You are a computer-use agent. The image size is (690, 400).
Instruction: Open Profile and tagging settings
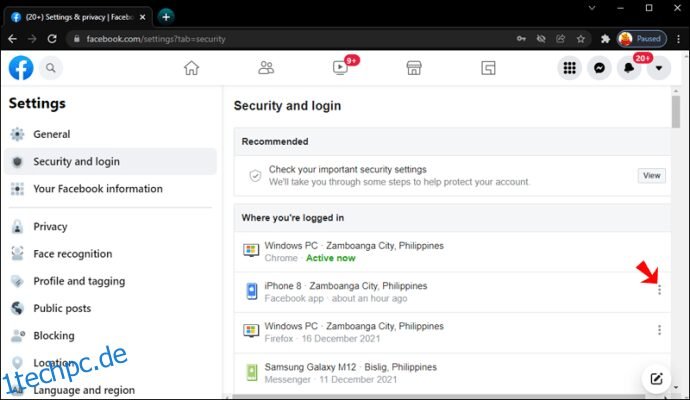[x=110, y=281]
